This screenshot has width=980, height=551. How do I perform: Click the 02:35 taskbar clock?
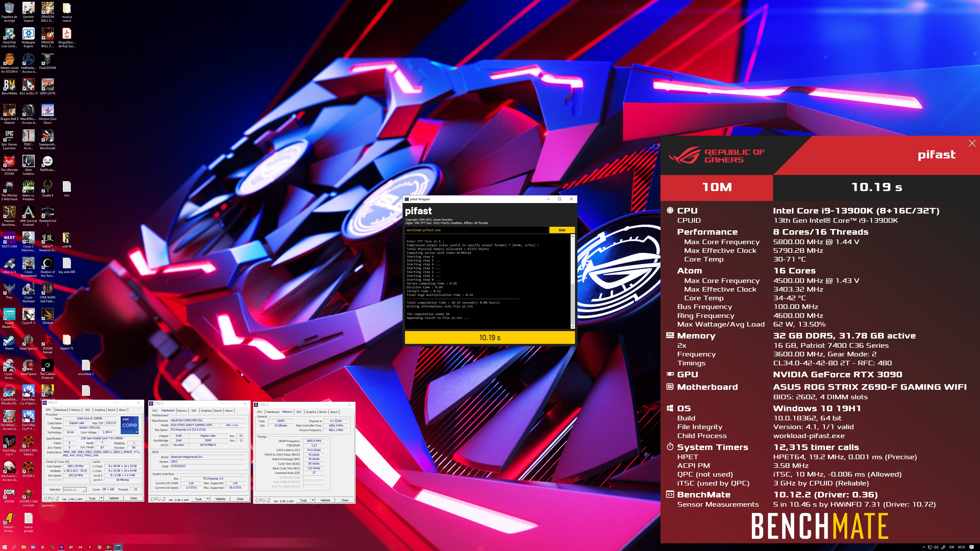point(961,547)
